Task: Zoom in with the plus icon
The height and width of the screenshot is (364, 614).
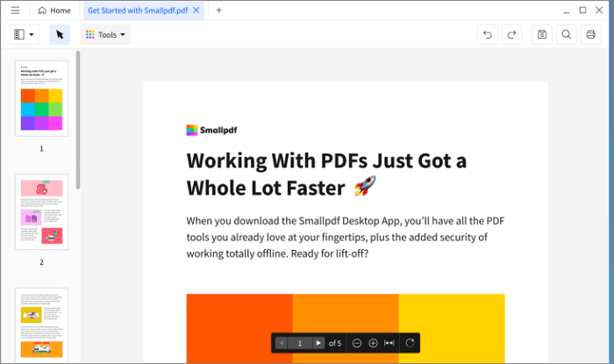Action: click(x=373, y=343)
